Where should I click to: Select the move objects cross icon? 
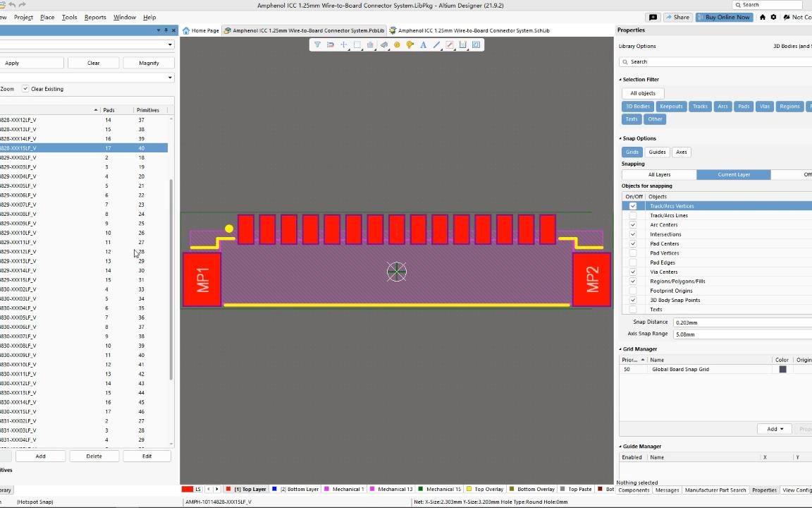tap(344, 45)
